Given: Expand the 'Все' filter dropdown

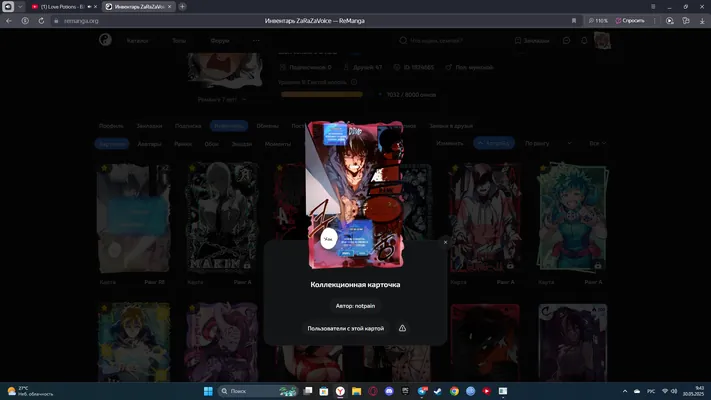Looking at the screenshot, I should (x=597, y=143).
